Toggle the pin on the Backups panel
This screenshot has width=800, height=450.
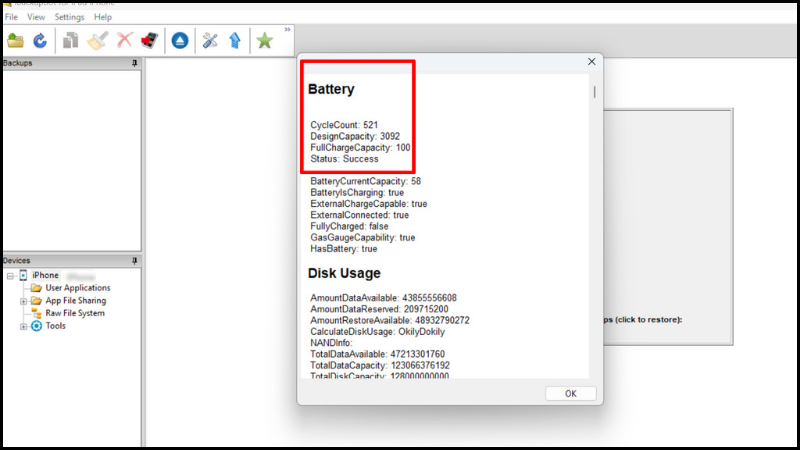click(134, 63)
